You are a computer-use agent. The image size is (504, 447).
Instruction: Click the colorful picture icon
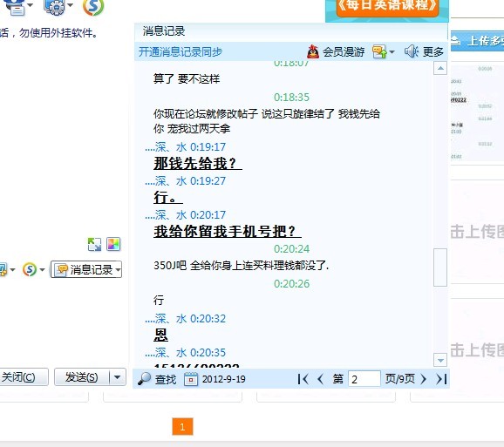(113, 244)
